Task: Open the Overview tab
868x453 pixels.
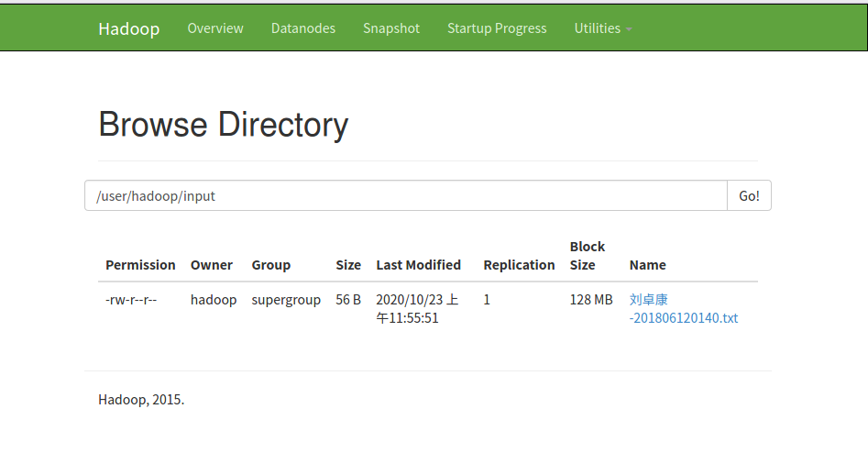Action: (215, 28)
